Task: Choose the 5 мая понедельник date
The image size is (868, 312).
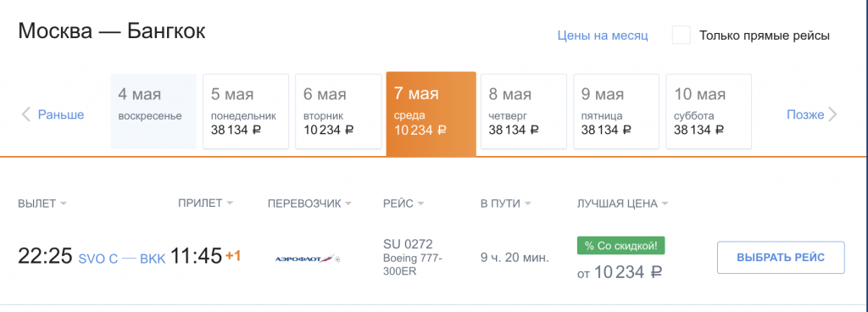Action: (246, 111)
